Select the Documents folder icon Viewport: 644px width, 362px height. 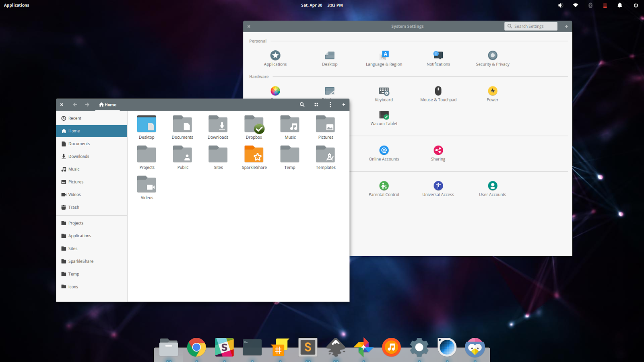click(x=182, y=124)
